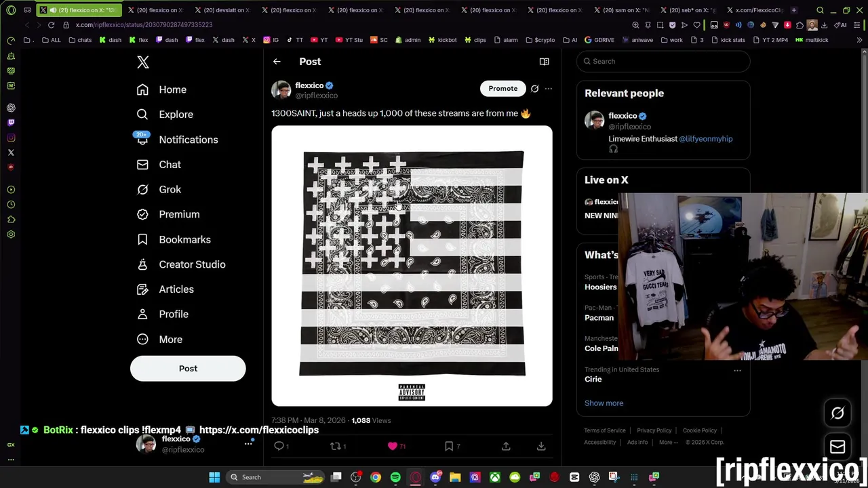Open the $crypto bookmarks folder

(x=540, y=40)
